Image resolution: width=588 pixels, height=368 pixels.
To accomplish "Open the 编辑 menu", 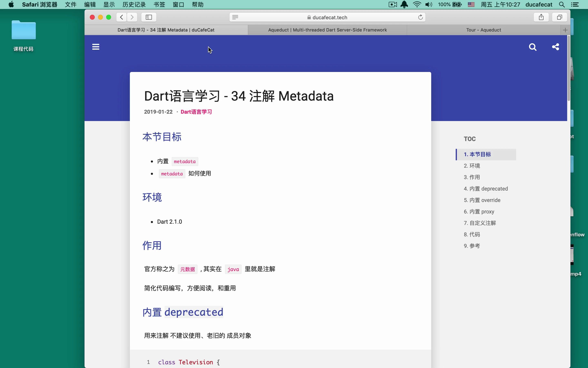I will [x=90, y=4].
